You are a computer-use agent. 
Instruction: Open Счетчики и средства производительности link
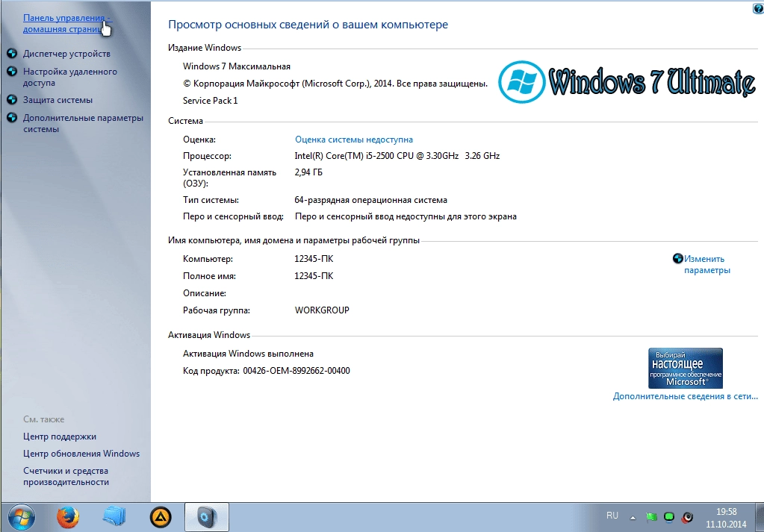(x=66, y=476)
